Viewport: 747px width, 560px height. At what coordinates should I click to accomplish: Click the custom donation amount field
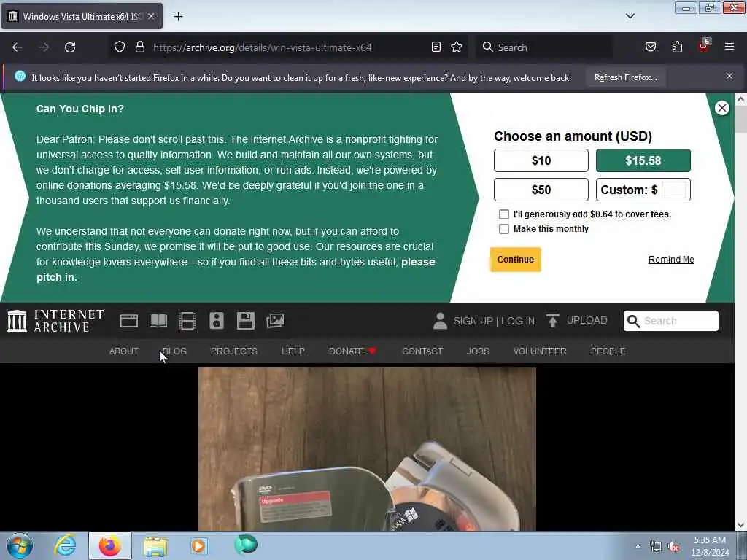674,190
